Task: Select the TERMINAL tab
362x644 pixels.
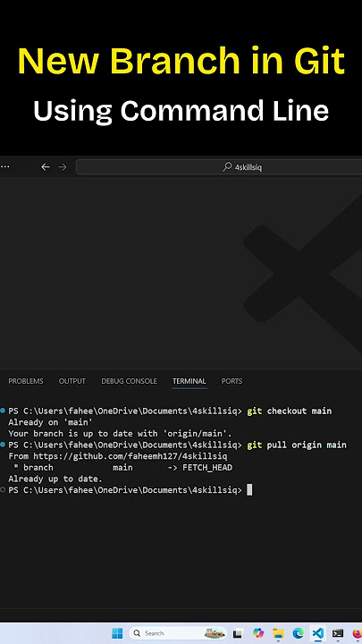Action: [x=189, y=381]
